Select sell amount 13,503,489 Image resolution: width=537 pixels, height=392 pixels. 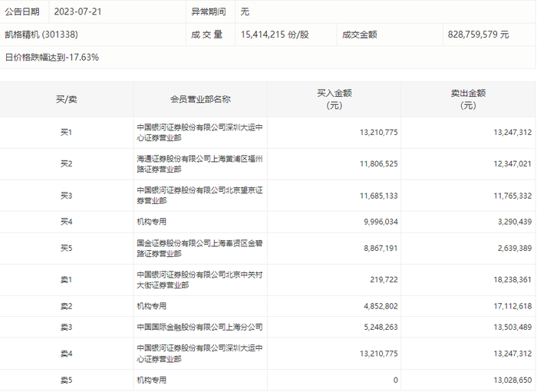pyautogui.click(x=512, y=328)
